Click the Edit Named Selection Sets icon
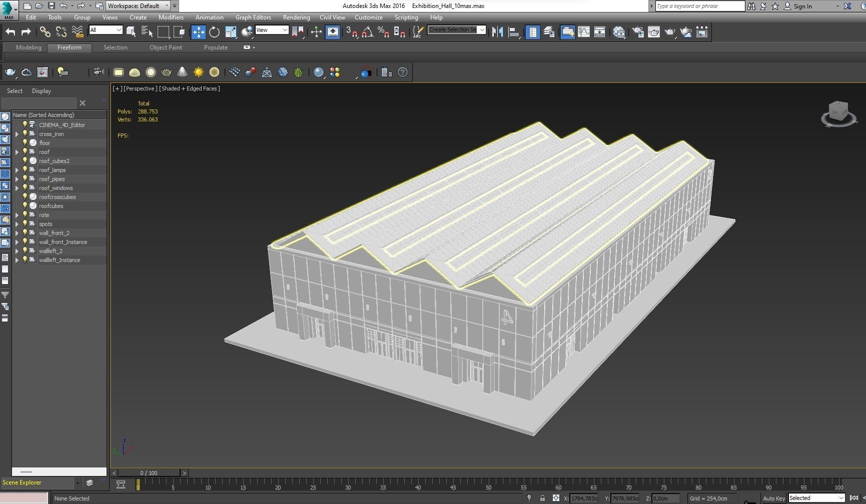The image size is (866, 504). click(417, 32)
